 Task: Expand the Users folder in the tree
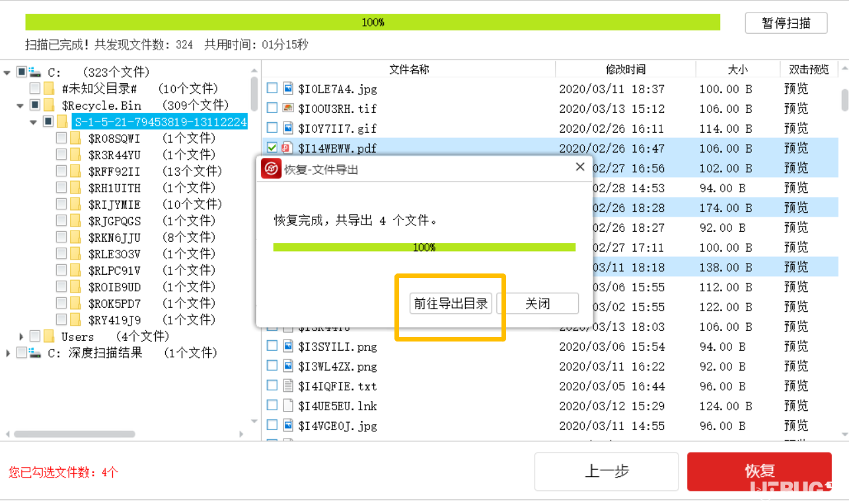pyautogui.click(x=20, y=336)
